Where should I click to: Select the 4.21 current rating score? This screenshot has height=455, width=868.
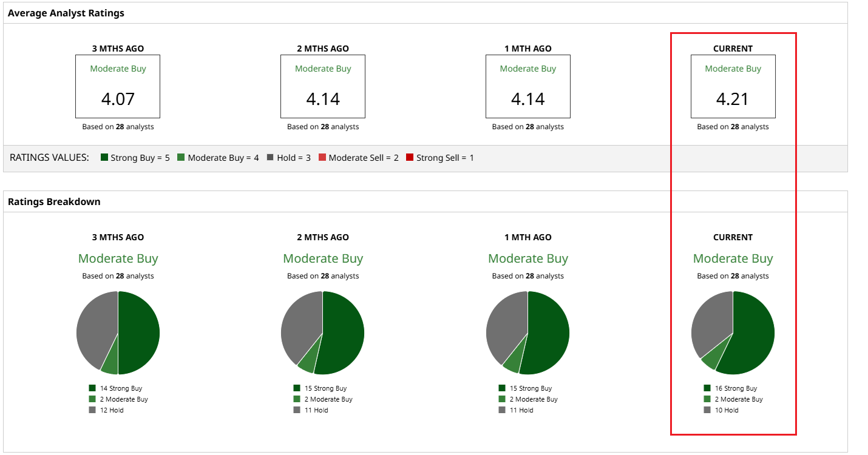click(733, 99)
